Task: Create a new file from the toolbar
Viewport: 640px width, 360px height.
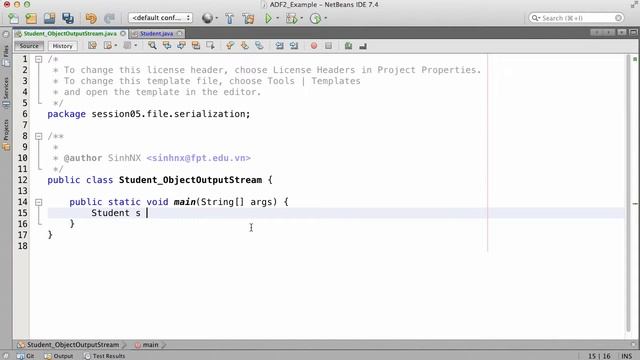Action: click(13, 18)
